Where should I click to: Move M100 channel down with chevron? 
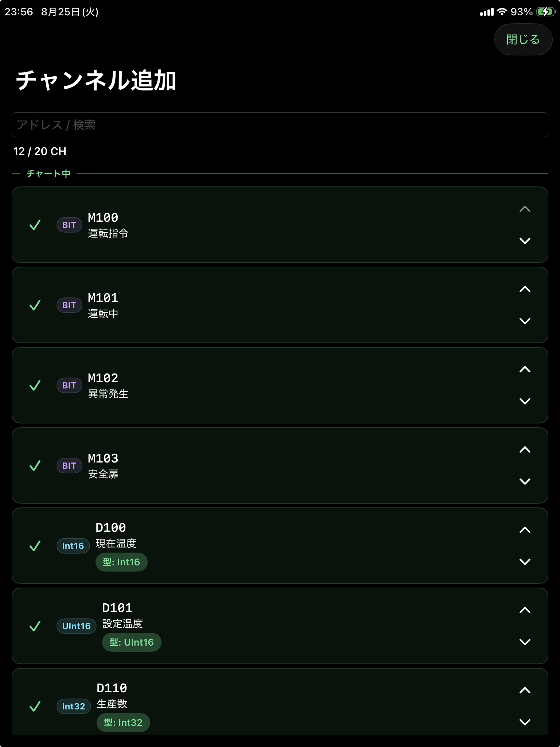[x=525, y=241]
